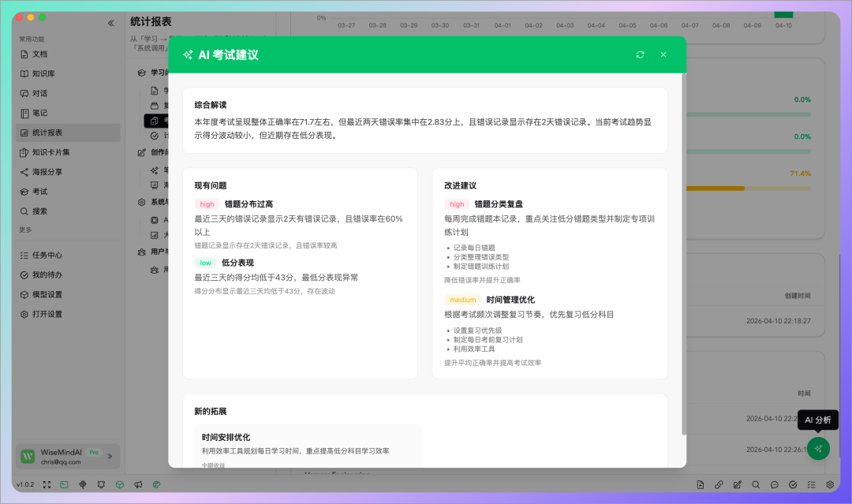This screenshot has height=504, width=852.
Task: Open 我的待办 in the sidebar
Action: pos(68,274)
